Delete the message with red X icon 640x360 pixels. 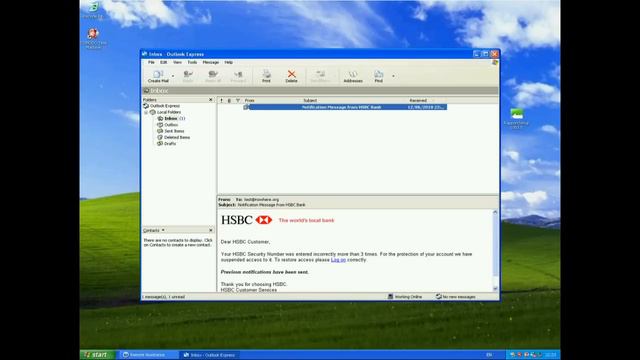(291, 76)
